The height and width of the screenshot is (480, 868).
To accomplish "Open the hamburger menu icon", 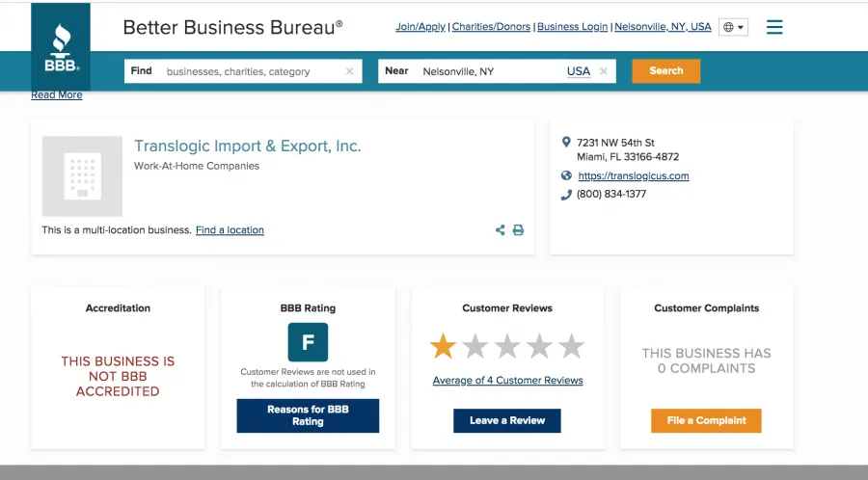I will [x=774, y=27].
